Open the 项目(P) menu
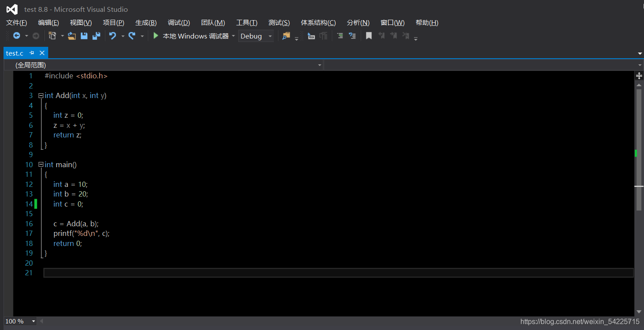644x330 pixels. coord(113,23)
